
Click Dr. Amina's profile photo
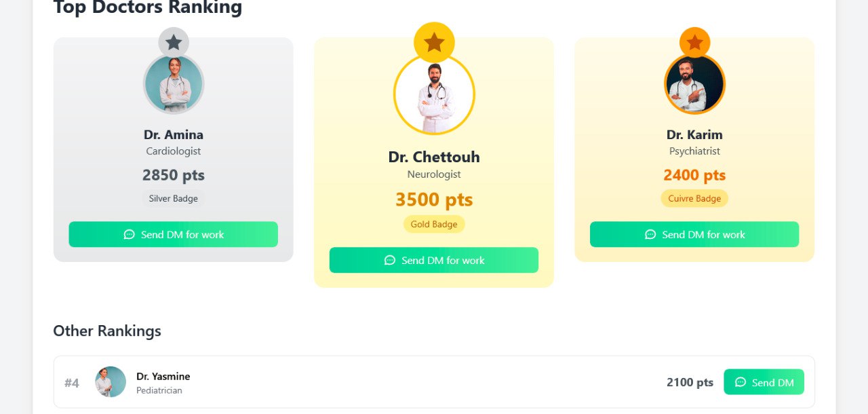pyautogui.click(x=174, y=83)
